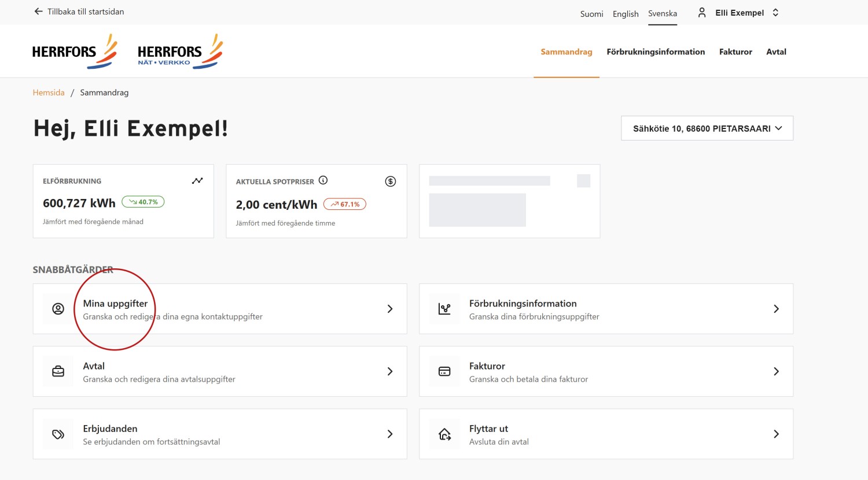868x480 pixels.
Task: Open Fakturor in the top navigation
Action: click(735, 52)
